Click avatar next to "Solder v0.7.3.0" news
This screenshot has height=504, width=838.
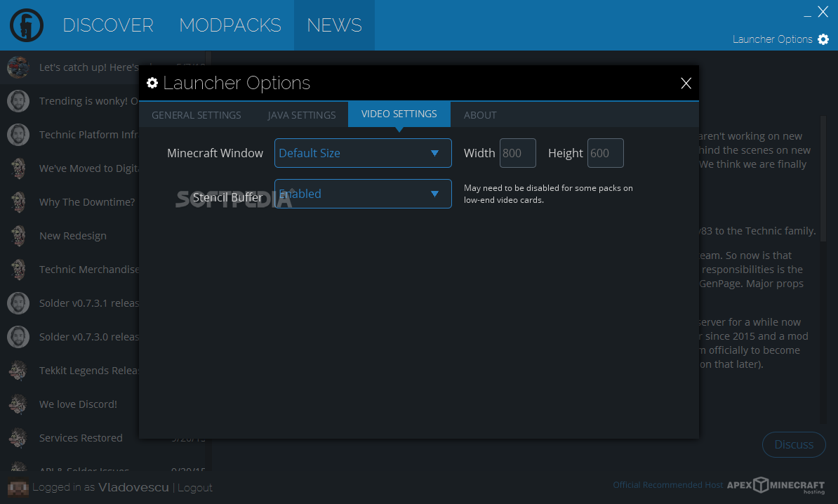[18, 337]
